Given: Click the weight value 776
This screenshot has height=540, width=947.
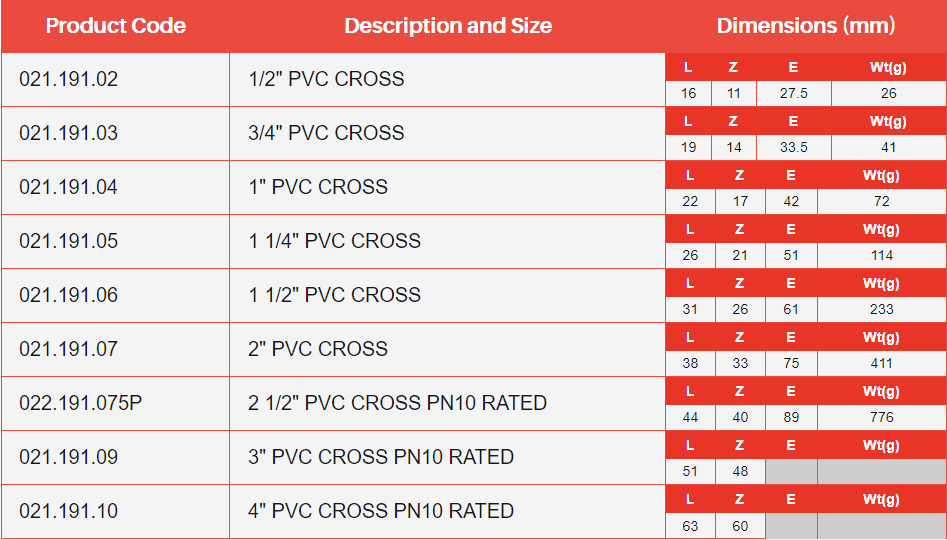Looking at the screenshot, I should [x=881, y=417].
